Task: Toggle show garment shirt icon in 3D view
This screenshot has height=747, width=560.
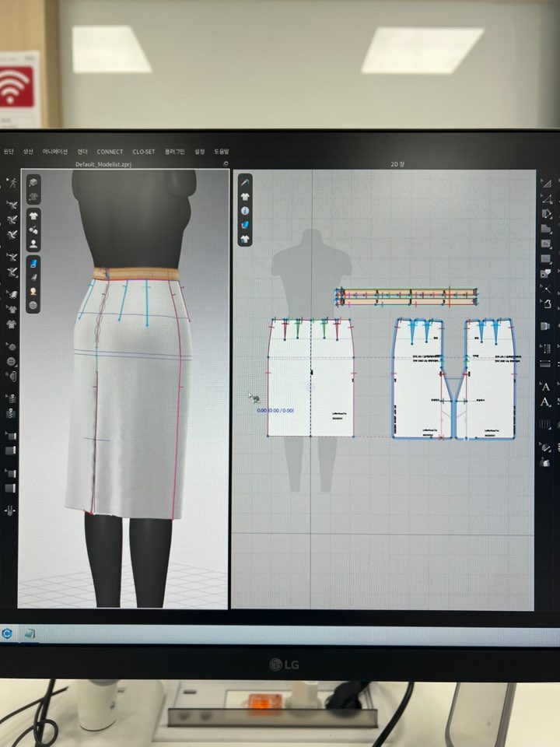Action: tap(34, 216)
